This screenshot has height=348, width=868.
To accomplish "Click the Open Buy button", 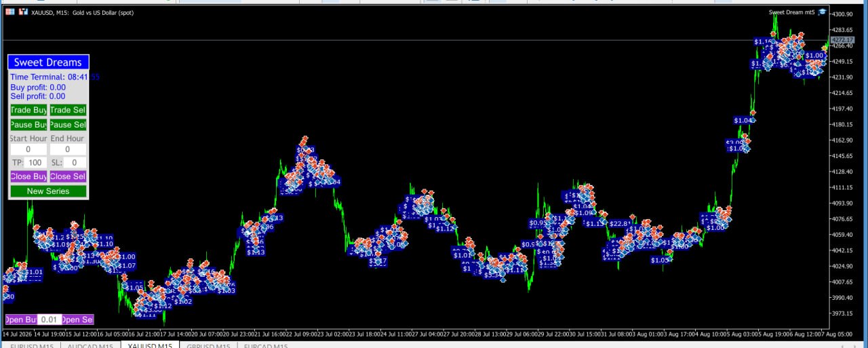I will [21, 320].
